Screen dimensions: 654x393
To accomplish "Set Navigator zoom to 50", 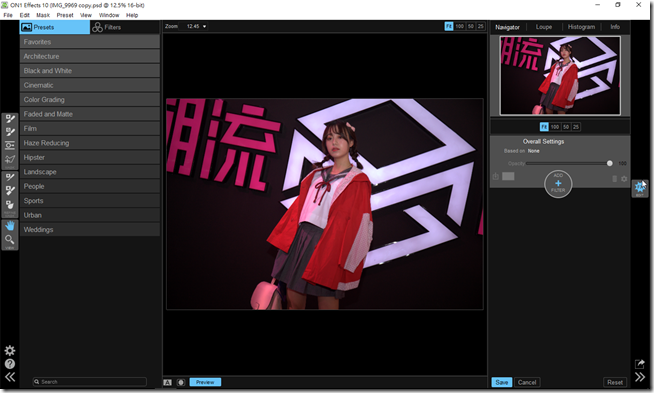I will pos(566,127).
